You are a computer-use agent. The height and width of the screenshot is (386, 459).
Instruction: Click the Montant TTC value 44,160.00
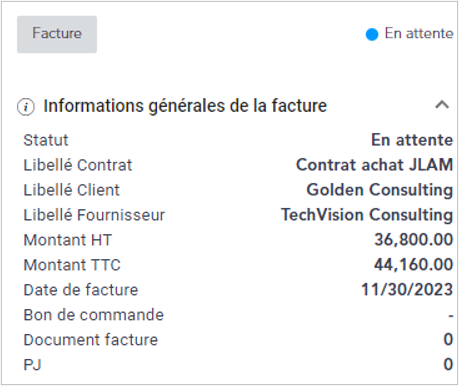pyautogui.click(x=414, y=265)
